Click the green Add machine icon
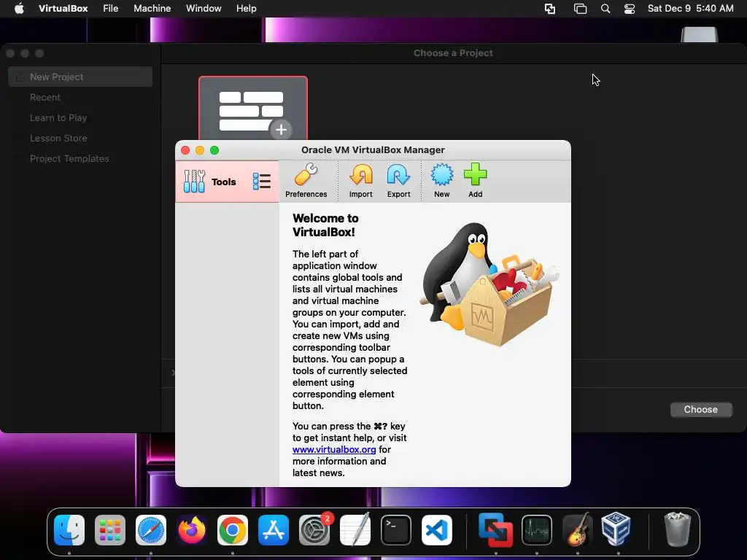Image resolution: width=747 pixels, height=560 pixels. pos(475,181)
